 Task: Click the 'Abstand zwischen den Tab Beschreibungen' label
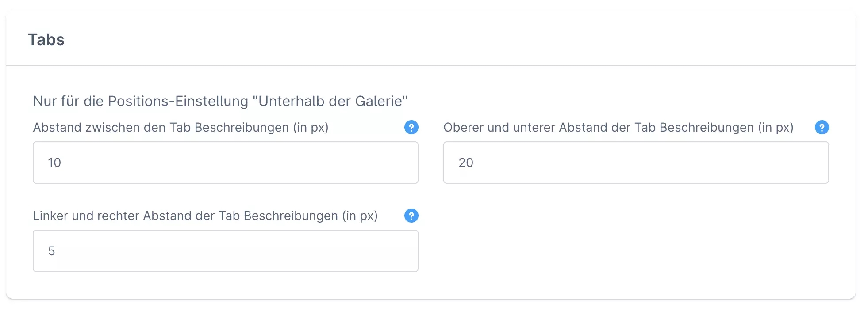pos(181,128)
